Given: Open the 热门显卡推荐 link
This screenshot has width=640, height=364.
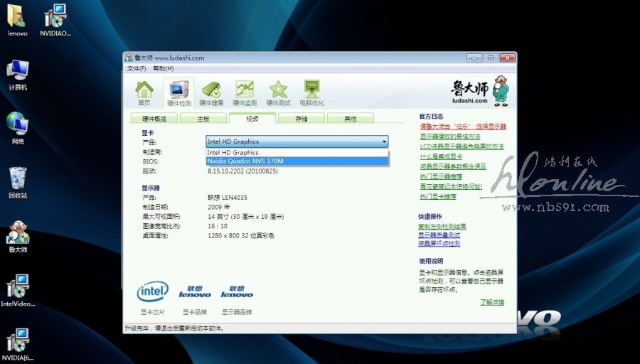Looking at the screenshot, I should [x=438, y=196].
